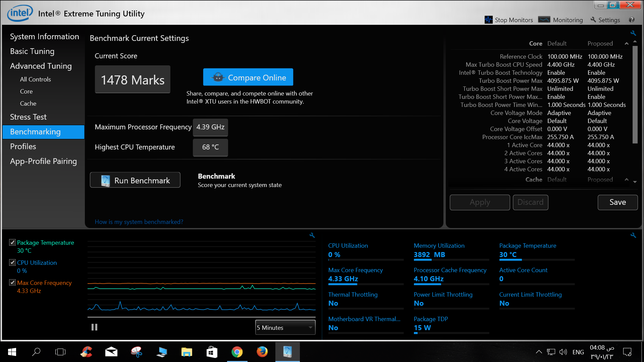Click the 1478 Marks score box
The height and width of the screenshot is (362, 644).
pyautogui.click(x=132, y=79)
